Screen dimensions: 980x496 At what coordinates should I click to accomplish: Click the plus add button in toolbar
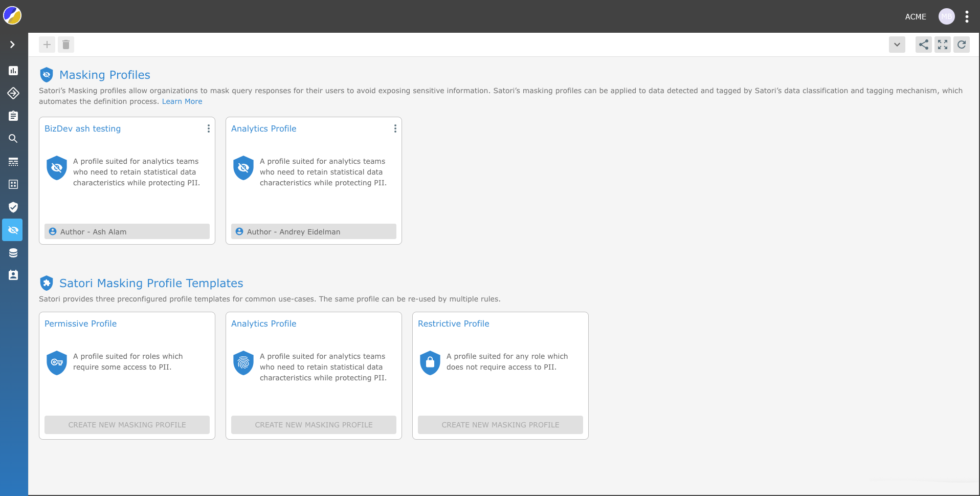tap(47, 45)
